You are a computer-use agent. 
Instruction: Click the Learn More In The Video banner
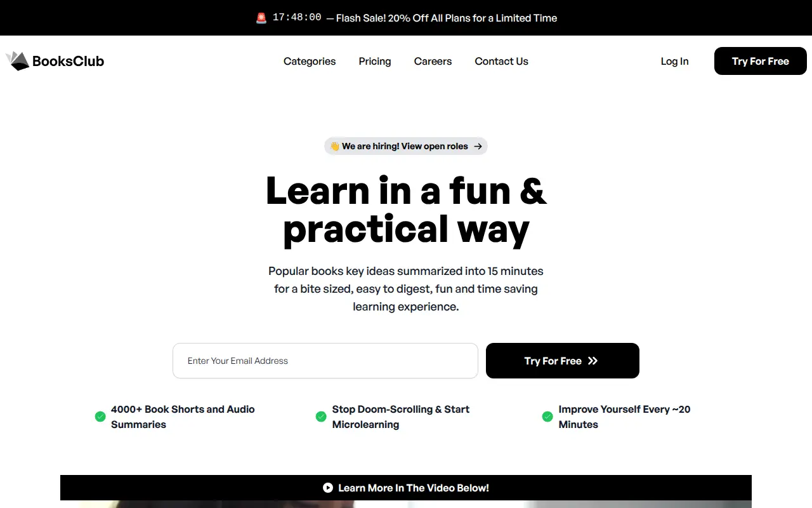click(406, 488)
